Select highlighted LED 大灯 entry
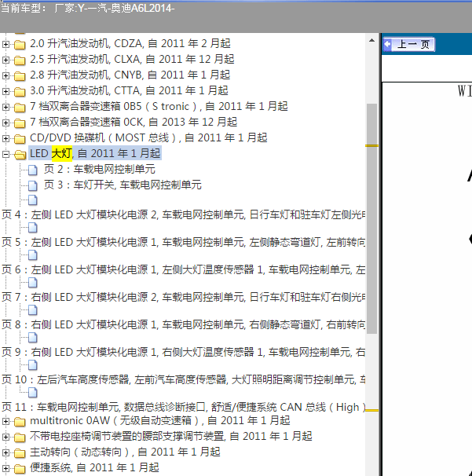Viewport: 472px width, 476px height. (95, 153)
